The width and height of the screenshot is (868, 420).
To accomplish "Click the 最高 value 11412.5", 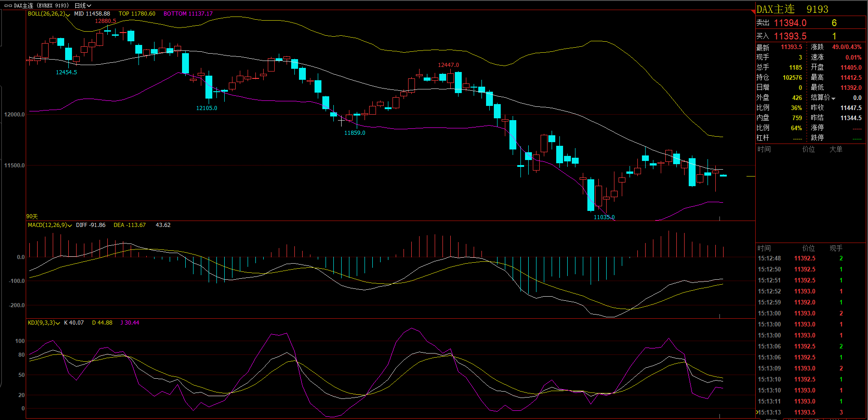I will pyautogui.click(x=851, y=77).
